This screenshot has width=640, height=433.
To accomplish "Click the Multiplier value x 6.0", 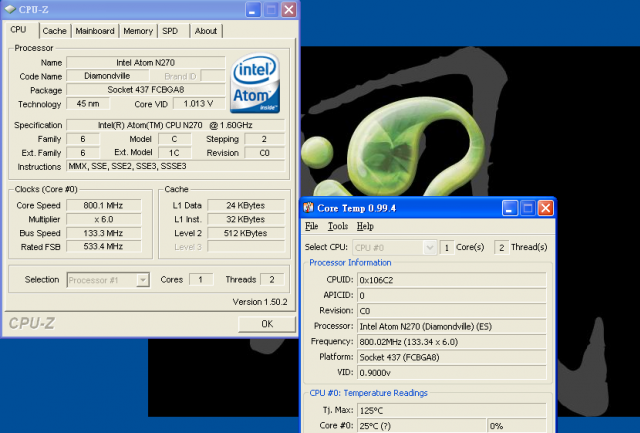I will coord(104,219).
